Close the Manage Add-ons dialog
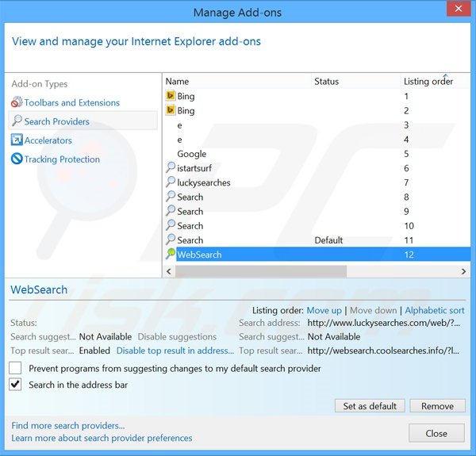 pyautogui.click(x=436, y=433)
